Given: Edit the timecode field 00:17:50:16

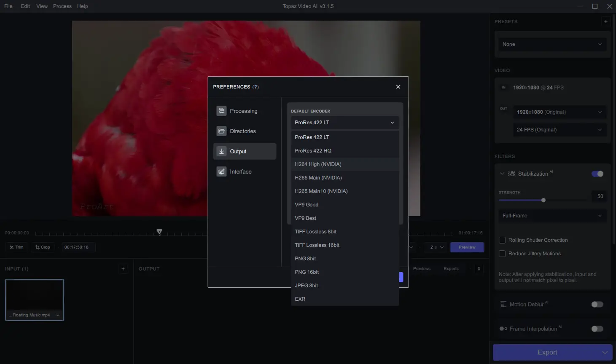Looking at the screenshot, I should click(x=78, y=247).
